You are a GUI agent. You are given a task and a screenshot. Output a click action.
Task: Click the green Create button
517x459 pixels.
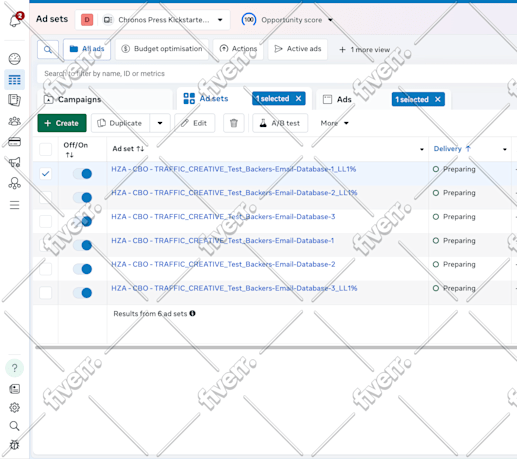(62, 123)
